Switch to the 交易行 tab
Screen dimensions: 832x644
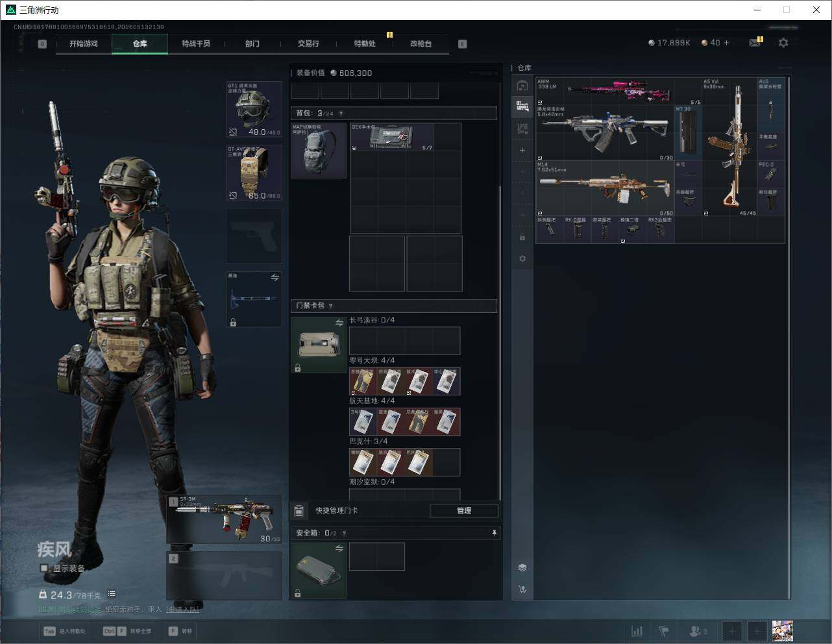tap(308, 43)
